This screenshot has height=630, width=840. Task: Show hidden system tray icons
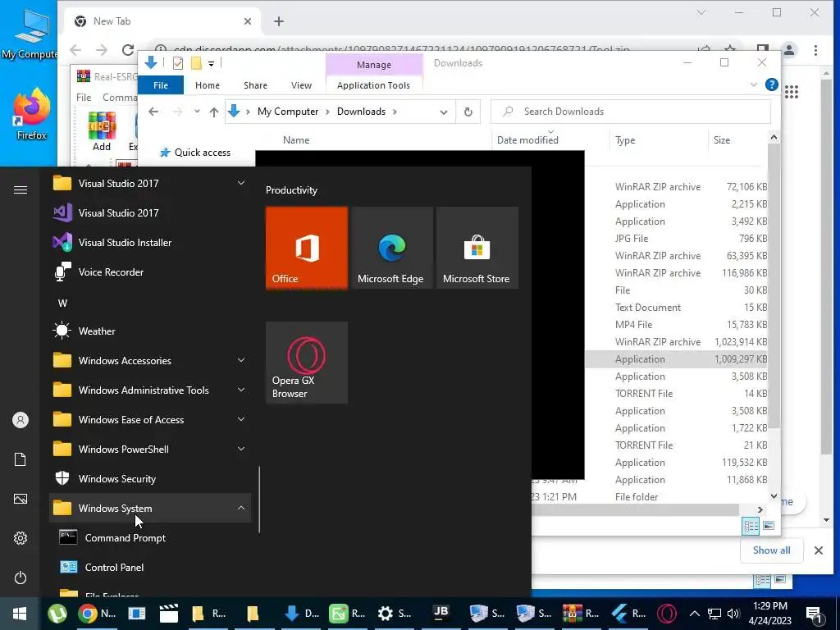click(694, 614)
